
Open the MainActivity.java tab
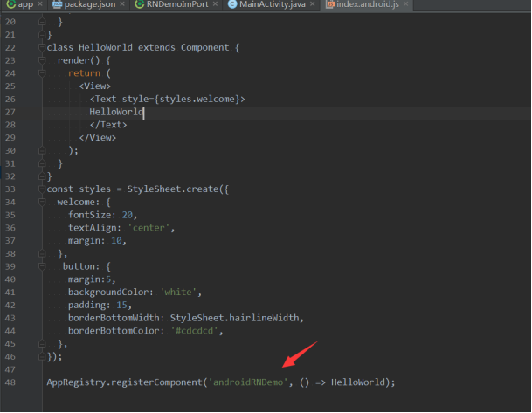click(x=272, y=4)
